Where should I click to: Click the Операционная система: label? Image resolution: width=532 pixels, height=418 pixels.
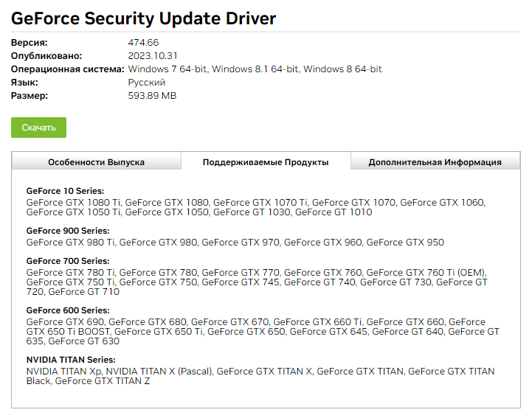68,69
